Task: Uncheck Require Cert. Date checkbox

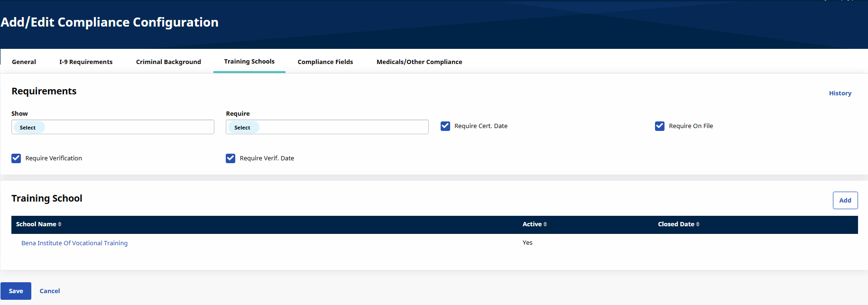Action: (445, 126)
